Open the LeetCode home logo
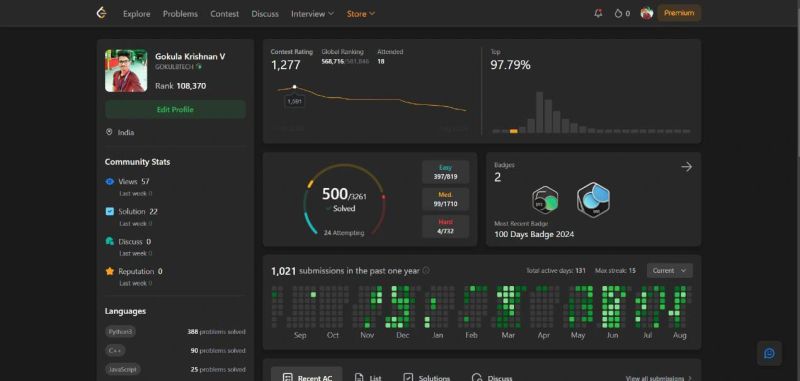 click(x=102, y=13)
